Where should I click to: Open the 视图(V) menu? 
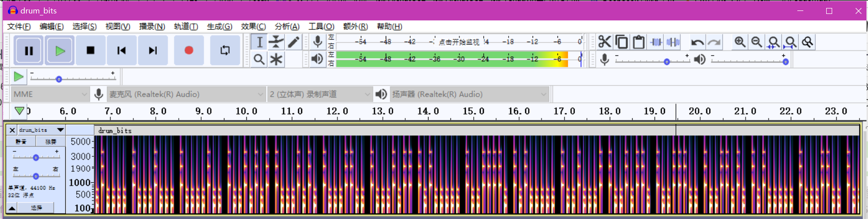click(x=118, y=26)
